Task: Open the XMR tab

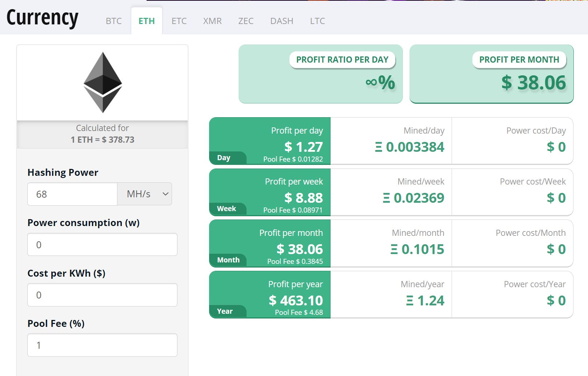Action: [x=212, y=21]
